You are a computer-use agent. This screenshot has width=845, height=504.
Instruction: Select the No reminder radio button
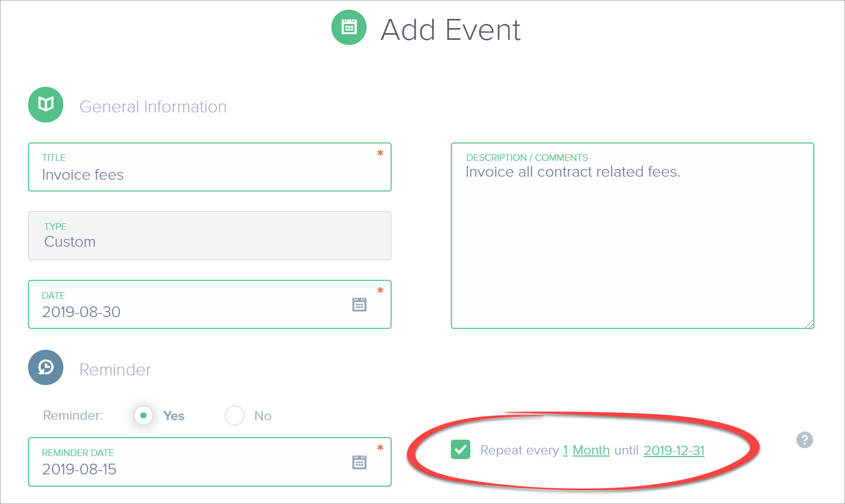[234, 416]
